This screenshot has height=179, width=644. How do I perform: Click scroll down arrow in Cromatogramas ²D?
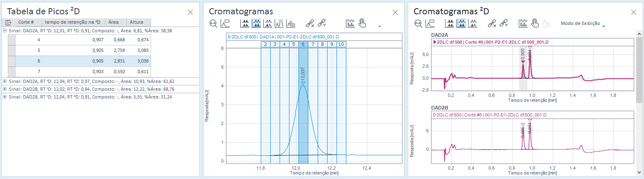pyautogui.click(x=639, y=173)
